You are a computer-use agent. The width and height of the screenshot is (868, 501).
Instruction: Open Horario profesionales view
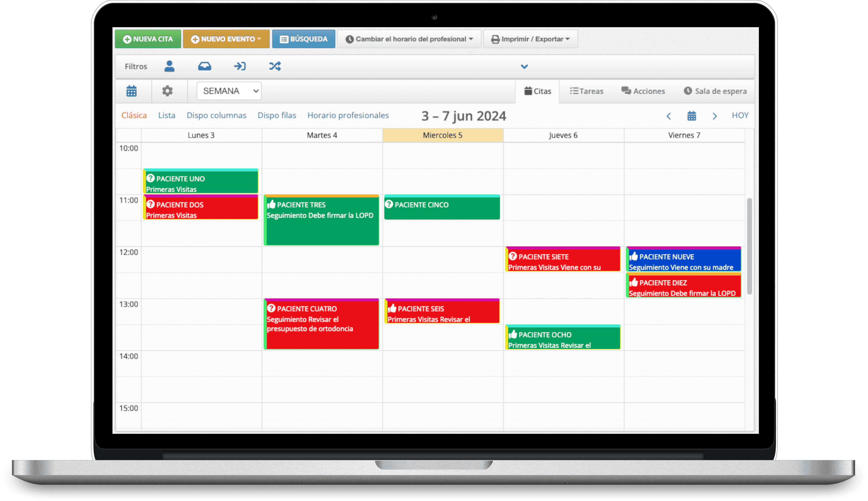[x=348, y=115]
